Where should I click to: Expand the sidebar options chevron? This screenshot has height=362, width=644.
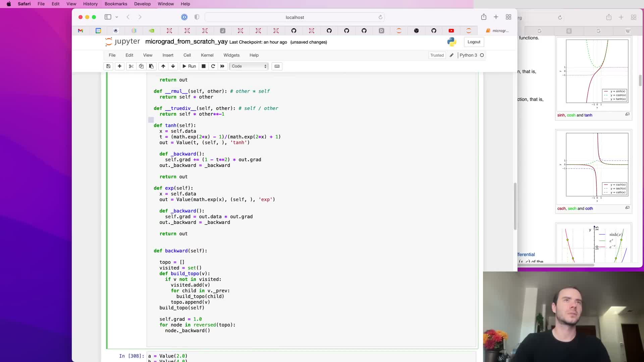tap(117, 17)
